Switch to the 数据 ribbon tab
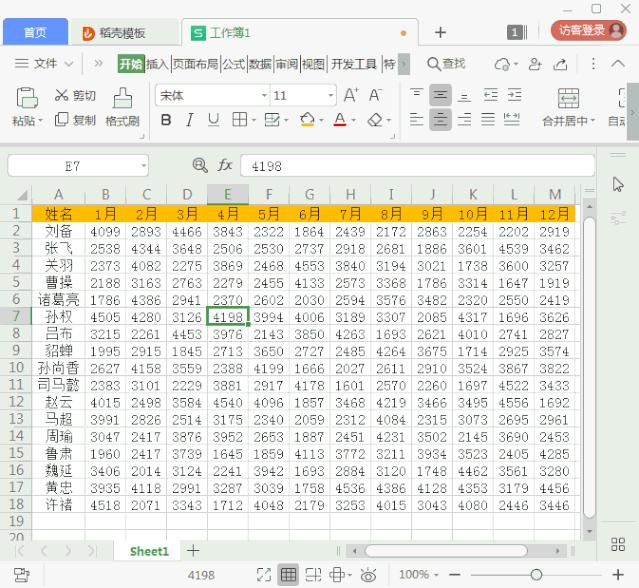This screenshot has width=639, height=588. (260, 64)
